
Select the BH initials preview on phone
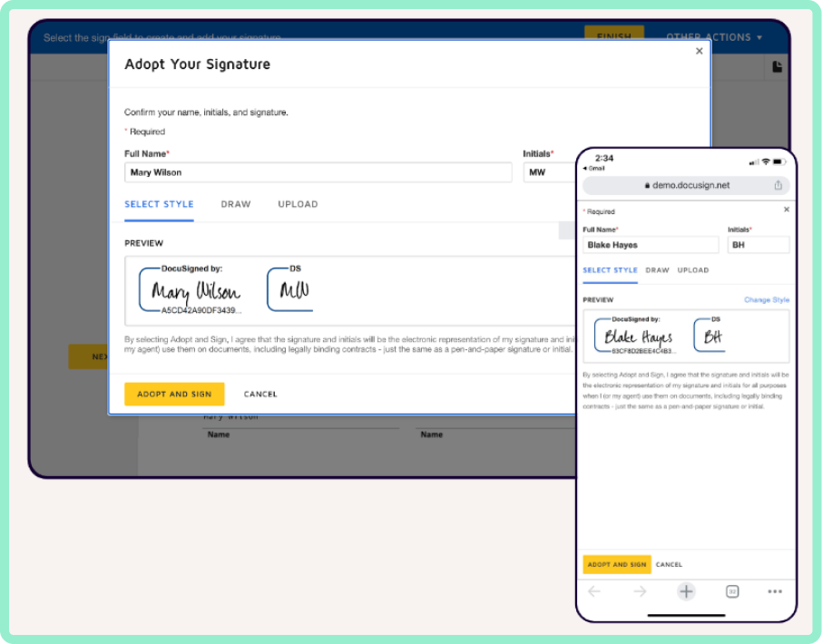coord(709,335)
